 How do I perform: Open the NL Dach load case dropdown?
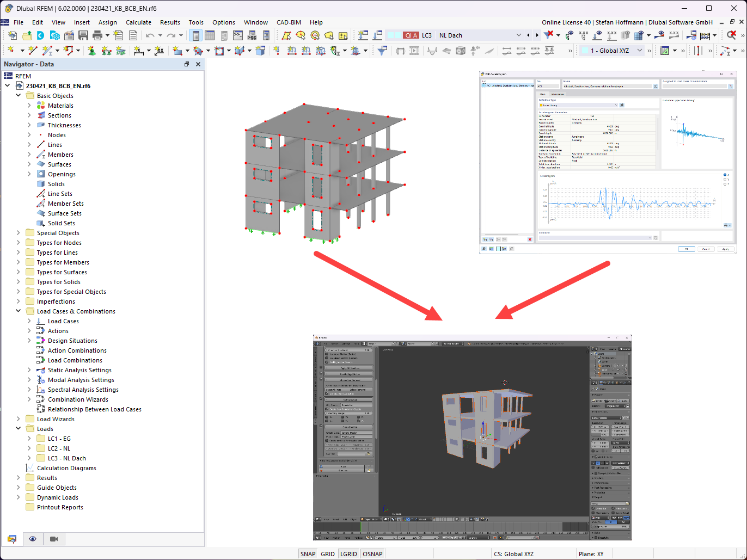(518, 35)
